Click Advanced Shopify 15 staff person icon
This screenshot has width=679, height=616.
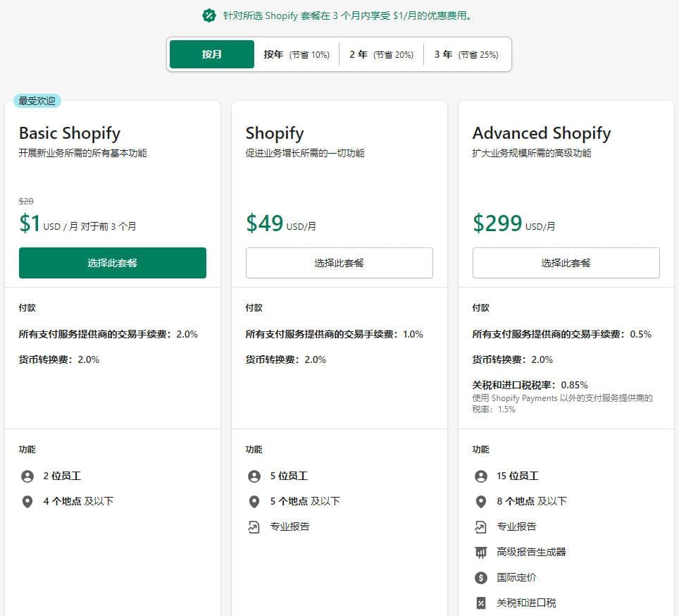[481, 476]
